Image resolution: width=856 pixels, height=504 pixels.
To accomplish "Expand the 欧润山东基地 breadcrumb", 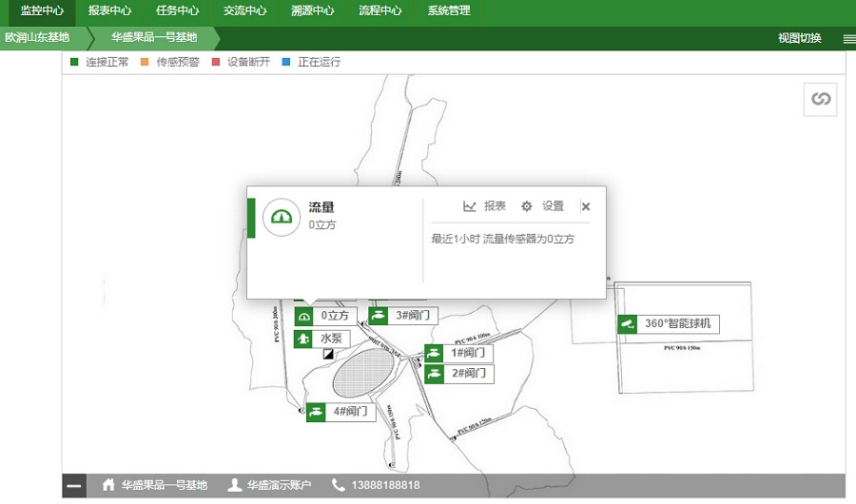I will pos(38,38).
